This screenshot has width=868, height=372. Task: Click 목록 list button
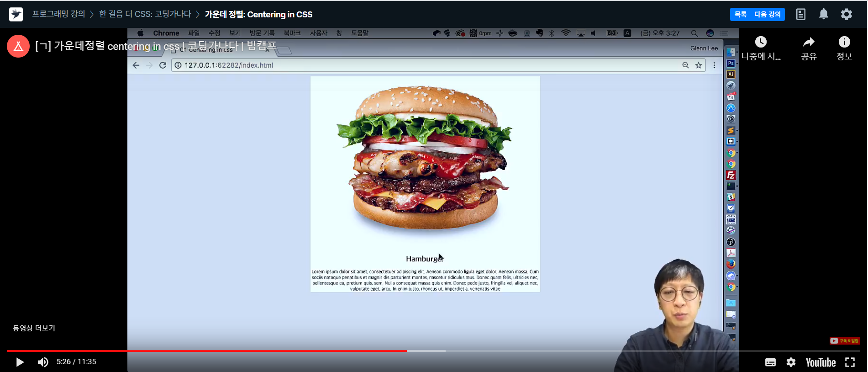[740, 14]
